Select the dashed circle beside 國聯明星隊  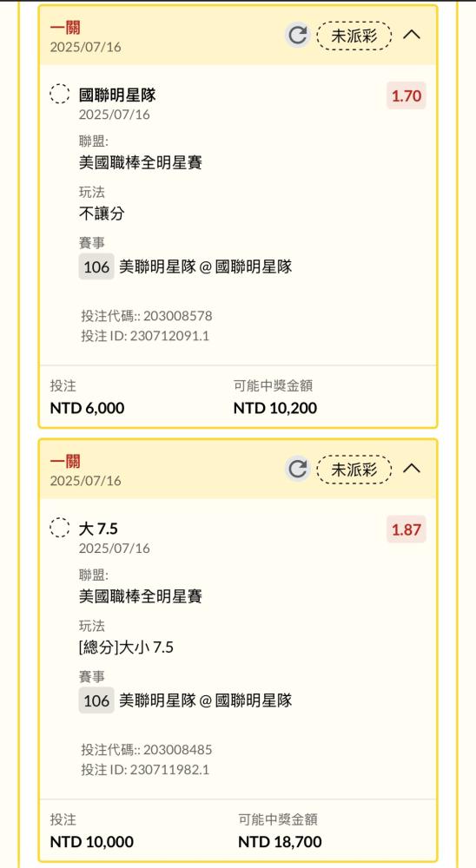60,94
